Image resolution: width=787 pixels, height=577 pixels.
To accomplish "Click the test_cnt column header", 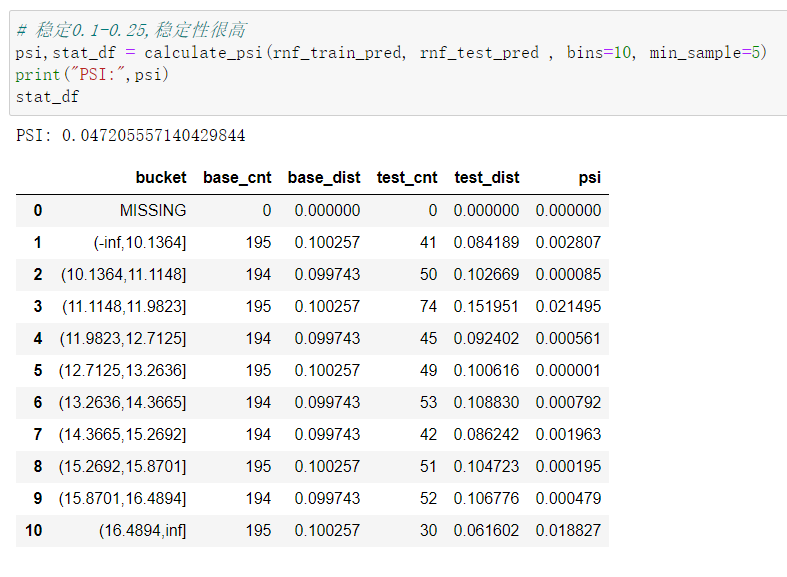I will (407, 178).
